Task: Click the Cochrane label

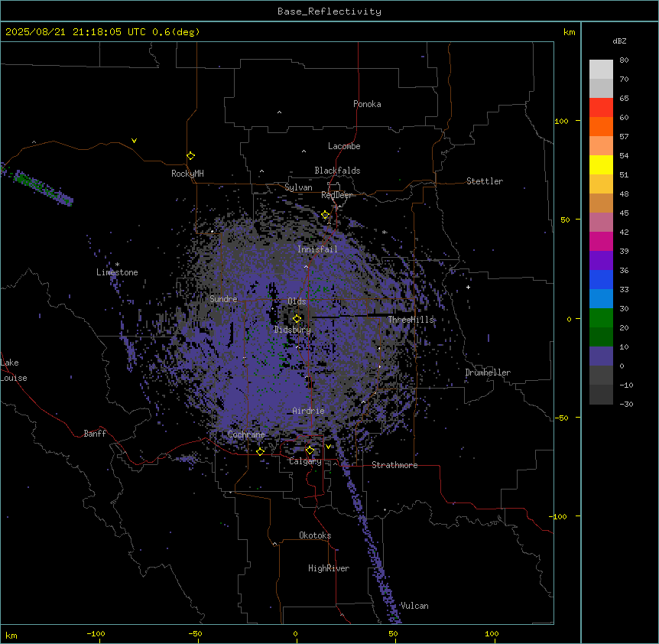Action: (x=246, y=434)
